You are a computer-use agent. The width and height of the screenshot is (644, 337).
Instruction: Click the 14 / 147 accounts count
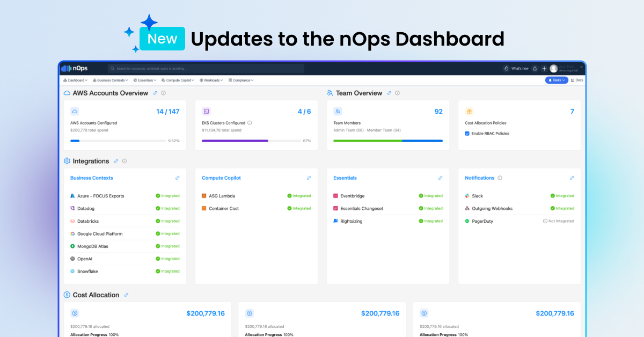(168, 112)
